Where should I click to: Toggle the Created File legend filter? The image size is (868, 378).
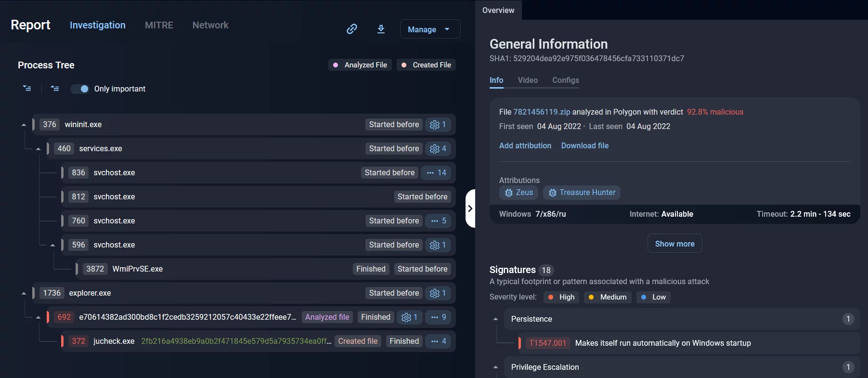pyautogui.click(x=426, y=65)
